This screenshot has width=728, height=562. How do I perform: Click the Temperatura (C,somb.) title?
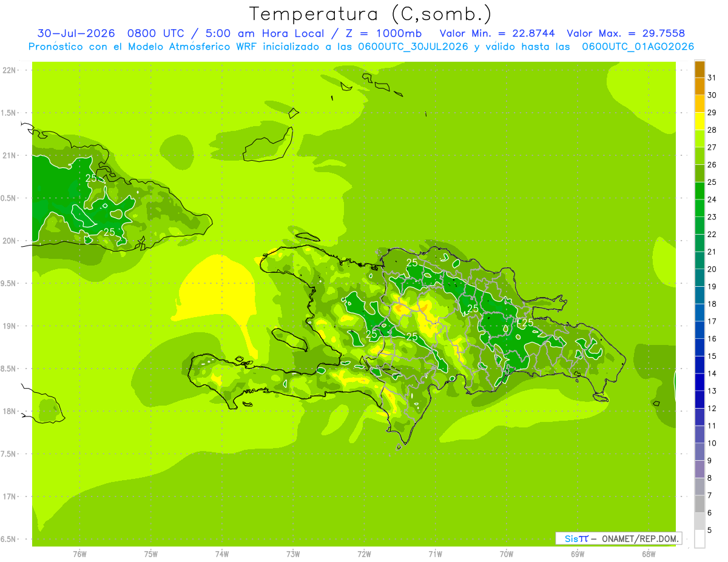tap(371, 13)
